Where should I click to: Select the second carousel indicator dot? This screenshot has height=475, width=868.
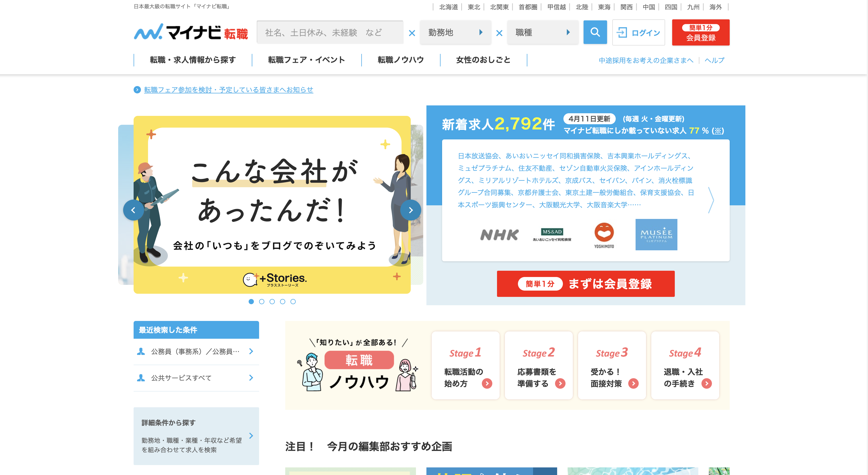(x=261, y=302)
